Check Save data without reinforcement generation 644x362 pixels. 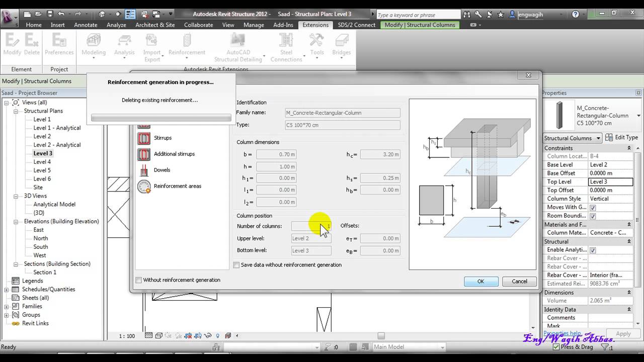coord(236,265)
